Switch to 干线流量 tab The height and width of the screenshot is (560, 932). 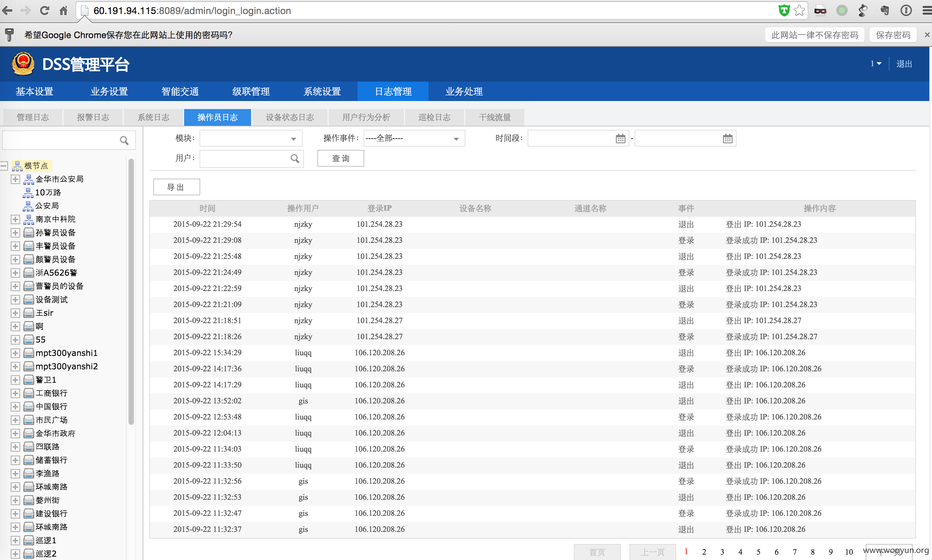click(495, 117)
